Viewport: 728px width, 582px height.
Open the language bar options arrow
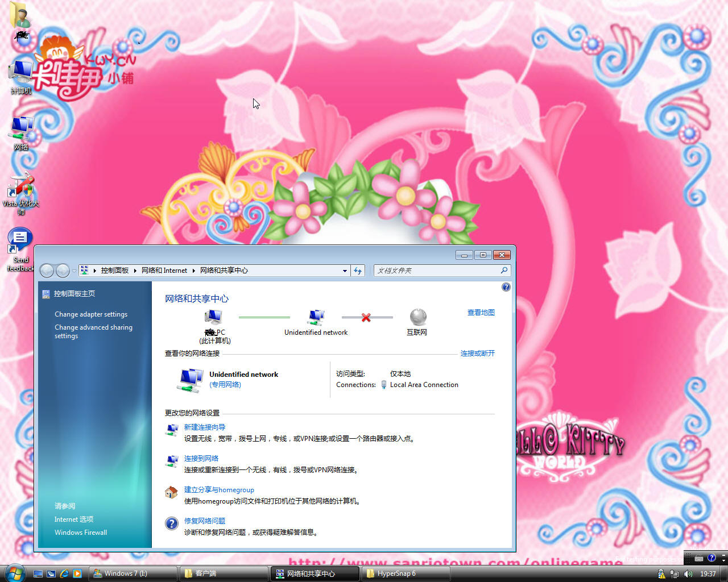click(x=723, y=560)
